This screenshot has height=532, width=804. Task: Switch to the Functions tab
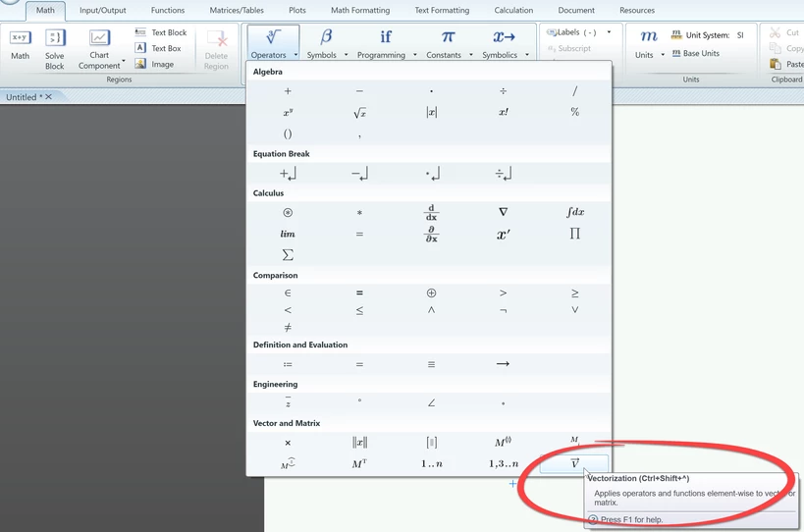pyautogui.click(x=168, y=10)
